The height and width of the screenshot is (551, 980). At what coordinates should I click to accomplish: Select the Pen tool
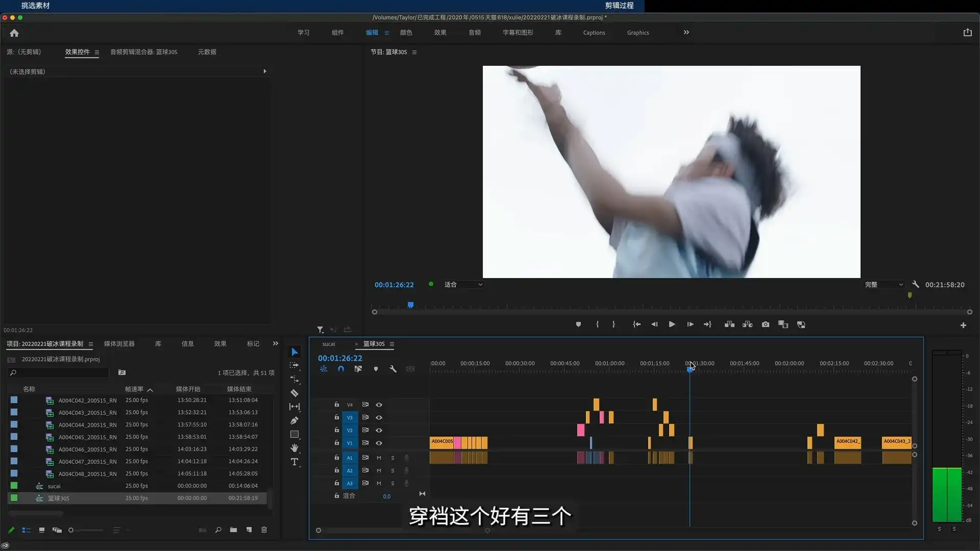[295, 421]
